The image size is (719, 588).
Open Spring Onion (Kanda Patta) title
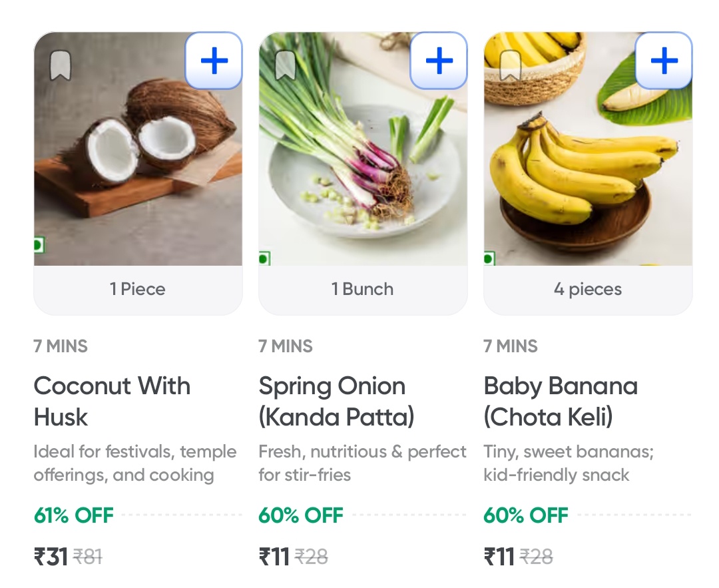[x=336, y=402]
